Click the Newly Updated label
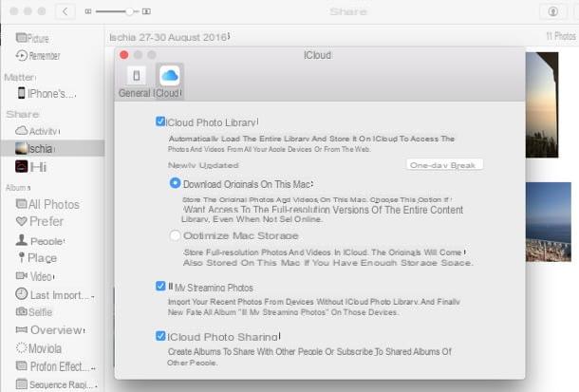Screen dimensions: 579x392 [x=203, y=165]
